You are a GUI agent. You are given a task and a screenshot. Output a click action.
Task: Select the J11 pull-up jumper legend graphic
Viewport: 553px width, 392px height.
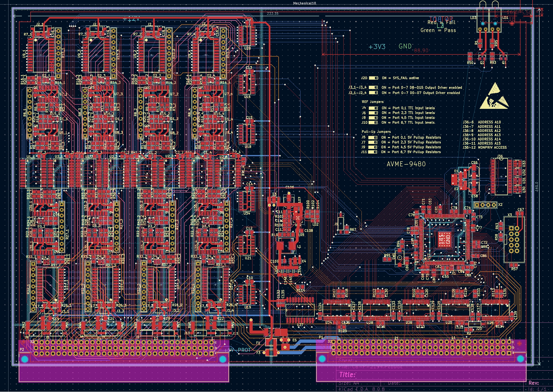373,152
